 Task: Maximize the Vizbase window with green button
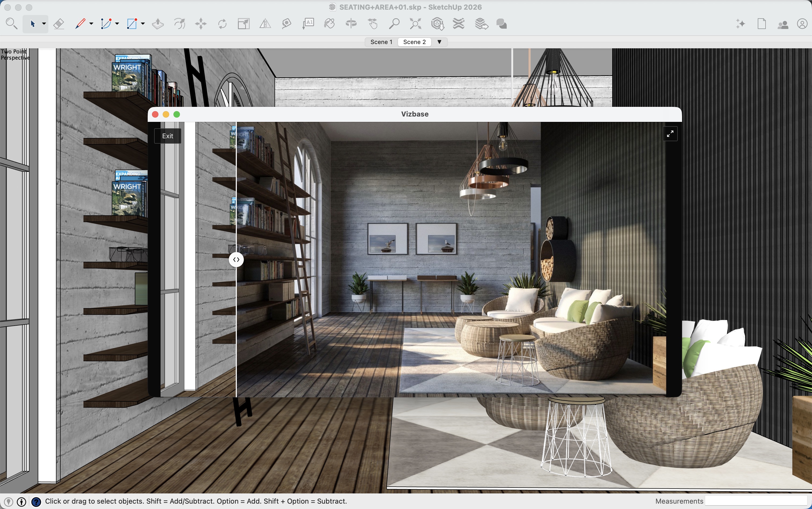tap(177, 114)
